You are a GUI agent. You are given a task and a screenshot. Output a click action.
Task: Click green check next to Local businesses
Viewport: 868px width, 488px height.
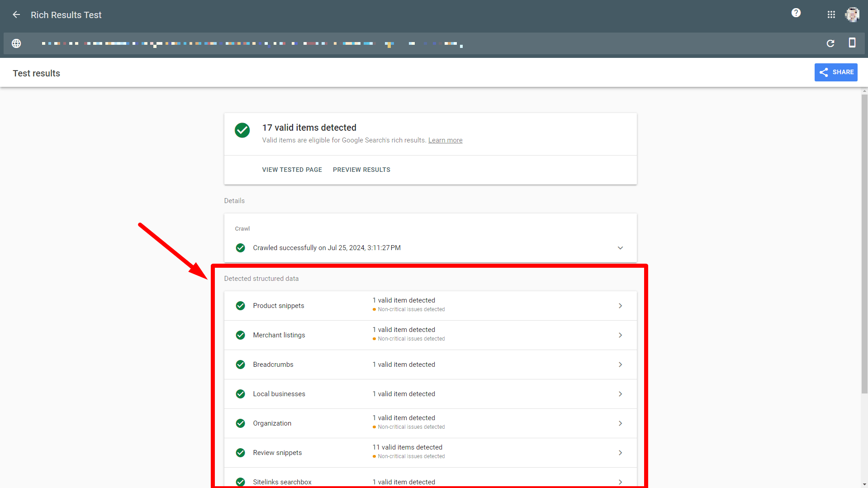click(x=241, y=394)
